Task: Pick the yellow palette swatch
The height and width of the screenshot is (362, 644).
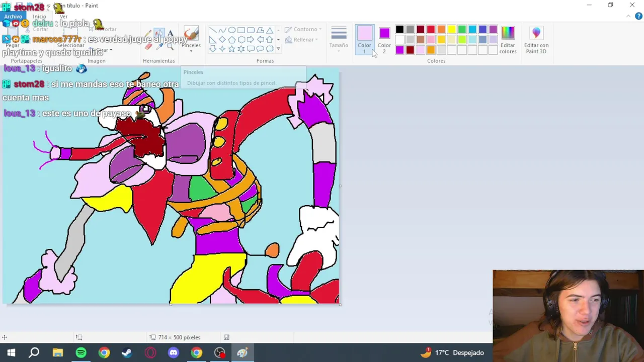Action: (x=452, y=29)
